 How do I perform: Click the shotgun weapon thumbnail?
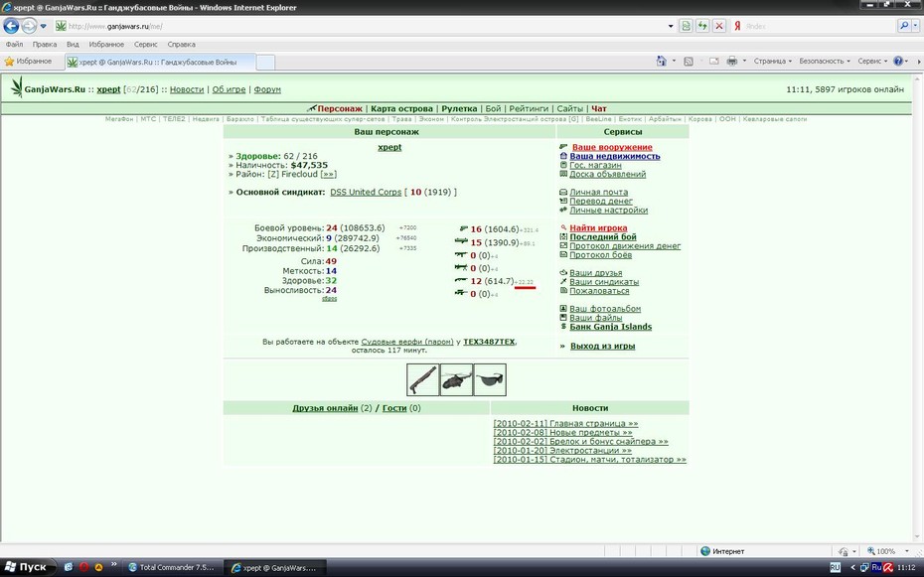point(422,379)
